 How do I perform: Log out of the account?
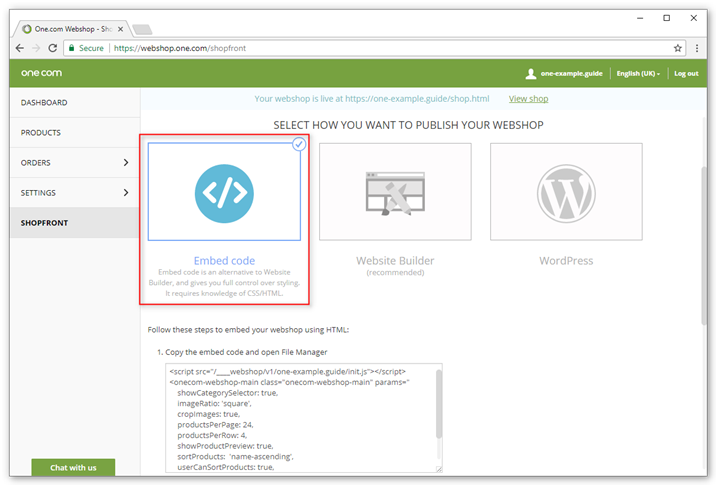tap(686, 74)
